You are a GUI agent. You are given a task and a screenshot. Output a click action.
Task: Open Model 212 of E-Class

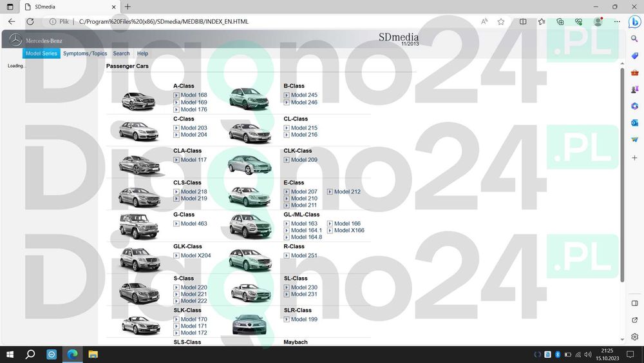point(348,191)
